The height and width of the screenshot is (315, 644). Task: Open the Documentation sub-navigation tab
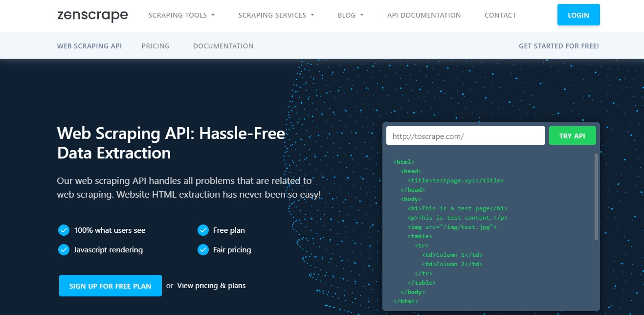point(223,46)
